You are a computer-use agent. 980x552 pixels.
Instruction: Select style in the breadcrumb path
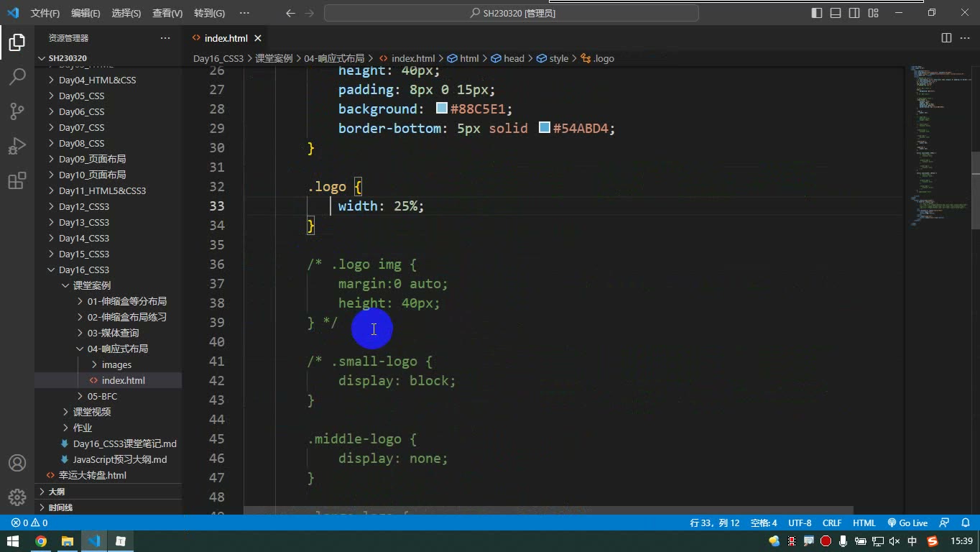click(x=559, y=58)
